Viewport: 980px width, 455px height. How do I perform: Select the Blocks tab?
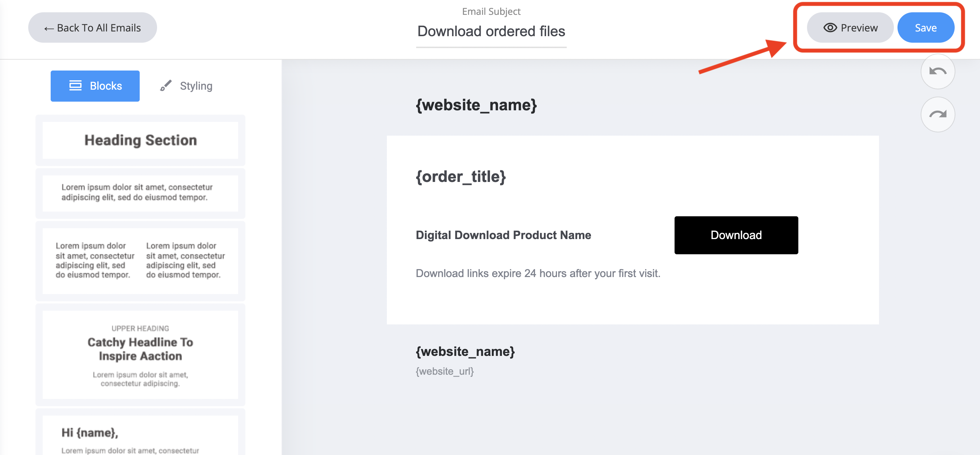click(95, 86)
